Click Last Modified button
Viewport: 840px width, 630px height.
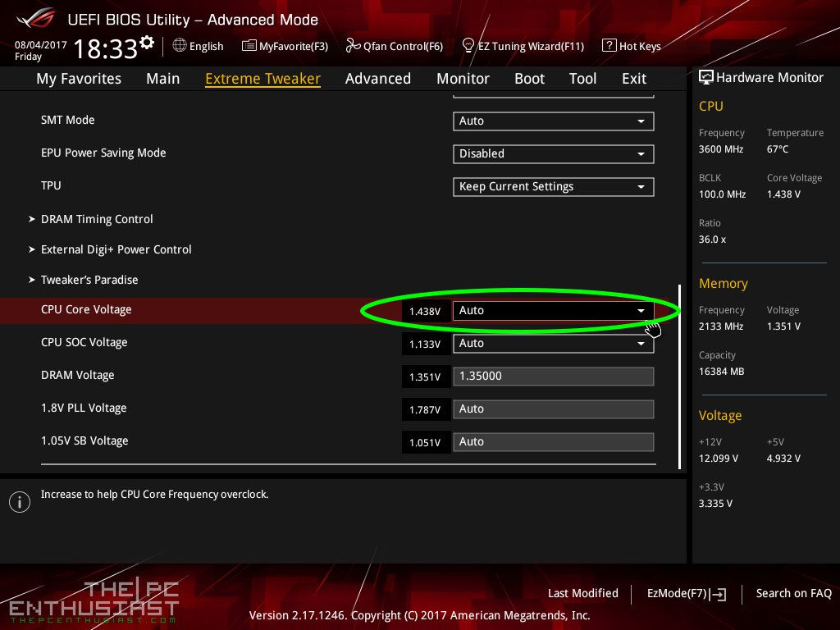(583, 594)
